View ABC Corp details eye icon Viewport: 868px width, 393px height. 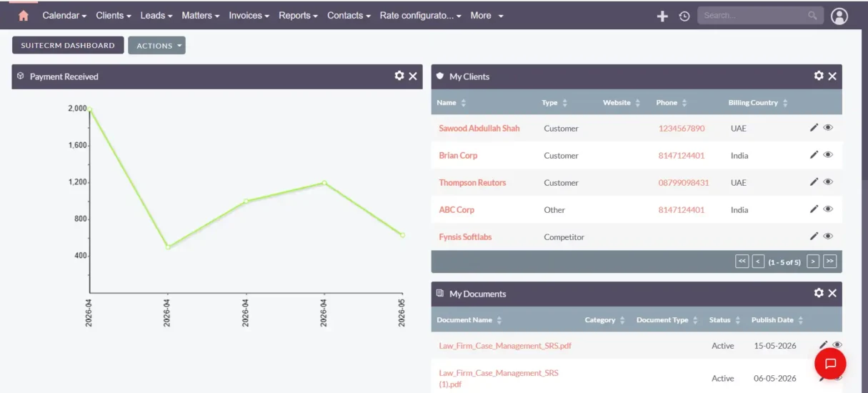tap(828, 209)
